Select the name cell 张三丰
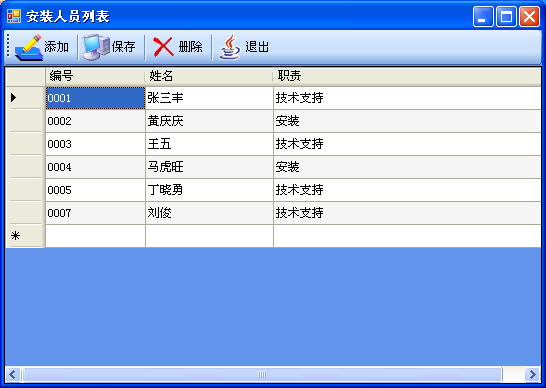This screenshot has width=546, height=388. 209,98
